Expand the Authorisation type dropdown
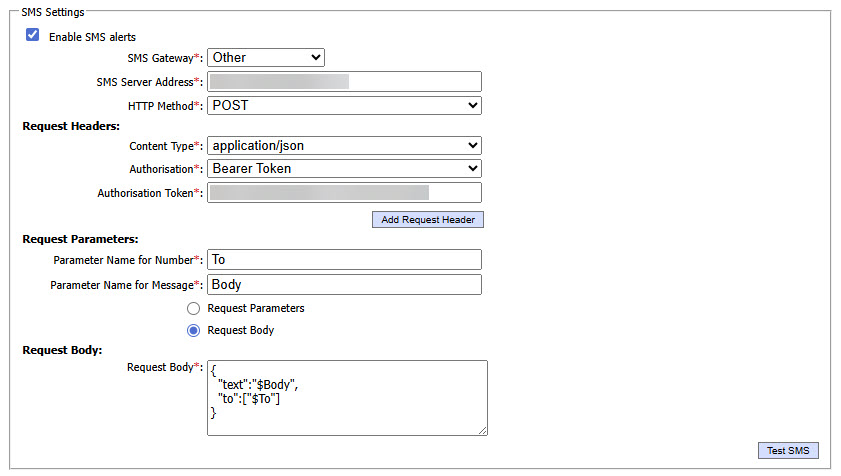This screenshot has width=841, height=476. tap(344, 169)
